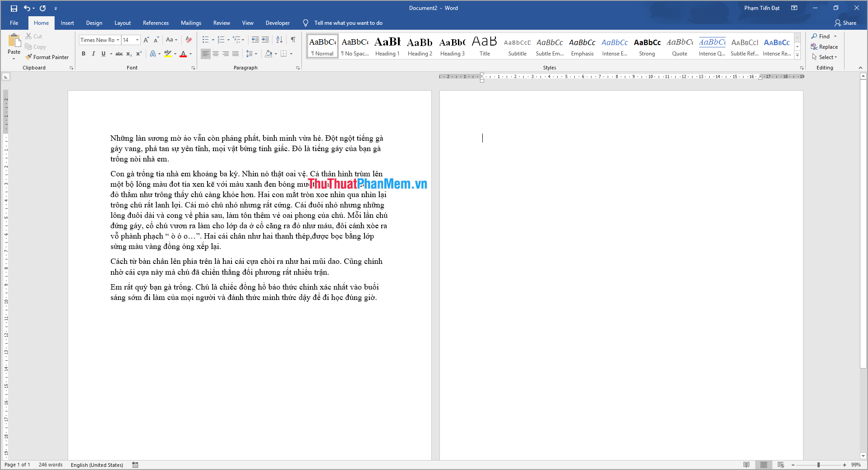The width and height of the screenshot is (868, 470).
Task: Switch to the Review tab
Action: coord(222,23)
